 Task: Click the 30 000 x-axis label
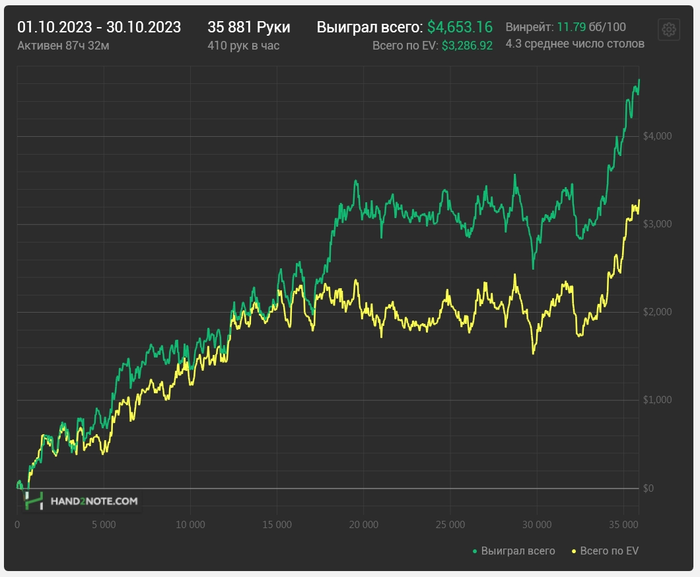[x=537, y=525]
